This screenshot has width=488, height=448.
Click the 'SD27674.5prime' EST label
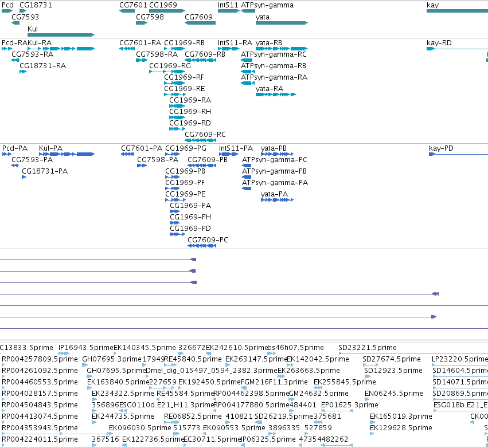pos(392,359)
